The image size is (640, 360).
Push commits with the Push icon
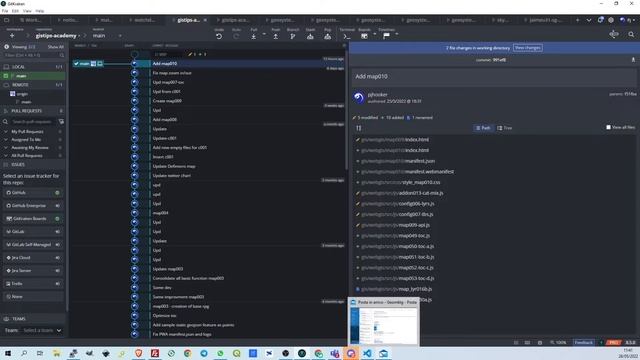point(276,36)
